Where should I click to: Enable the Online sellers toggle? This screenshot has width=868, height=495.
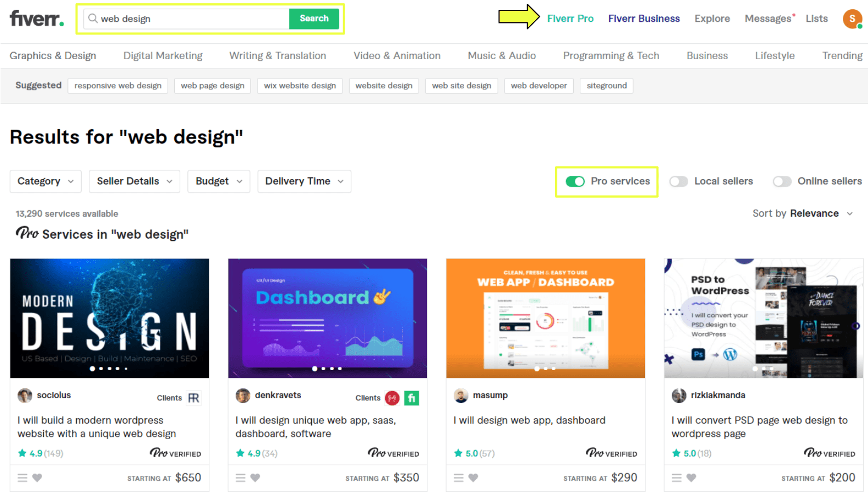click(x=782, y=181)
